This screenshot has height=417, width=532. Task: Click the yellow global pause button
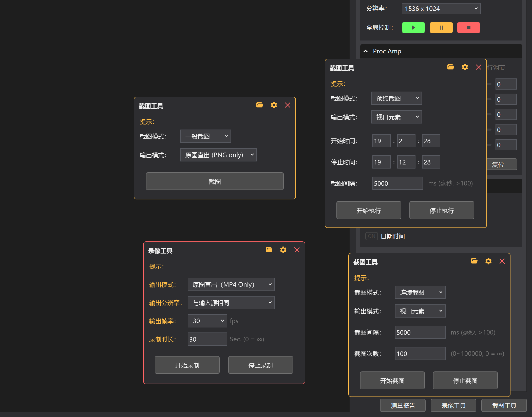click(x=441, y=28)
